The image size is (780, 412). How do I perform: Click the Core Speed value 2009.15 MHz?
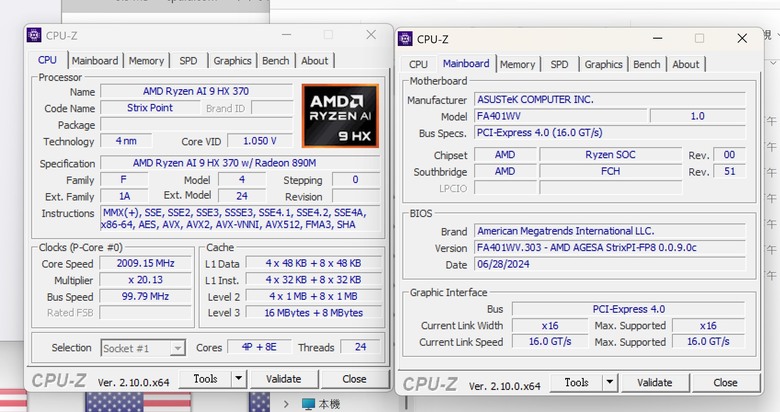coord(145,263)
